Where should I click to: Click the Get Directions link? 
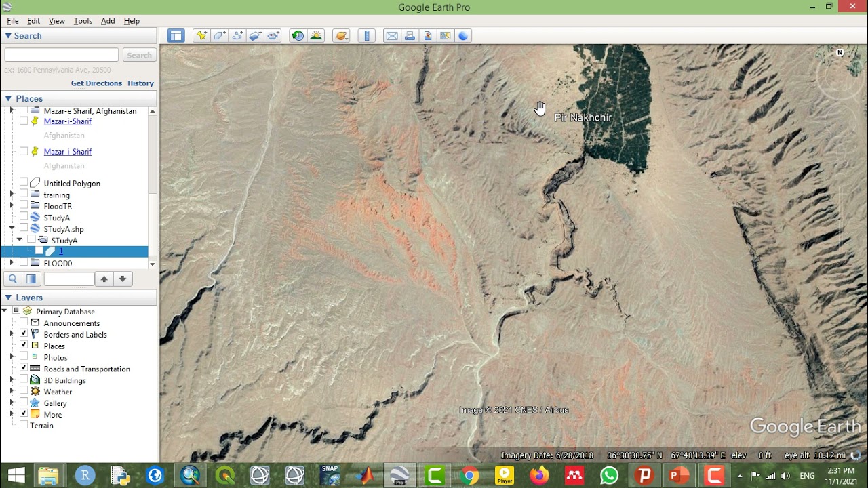click(x=96, y=83)
